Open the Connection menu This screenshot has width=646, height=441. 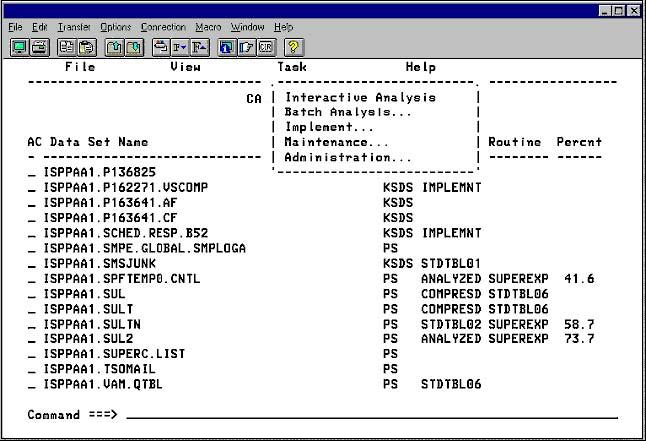[164, 26]
